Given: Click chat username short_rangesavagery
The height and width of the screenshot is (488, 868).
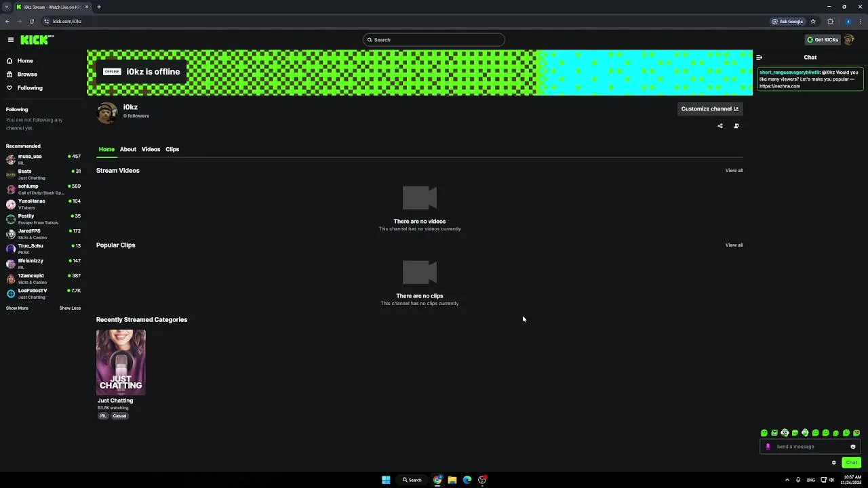Looking at the screenshot, I should point(790,73).
